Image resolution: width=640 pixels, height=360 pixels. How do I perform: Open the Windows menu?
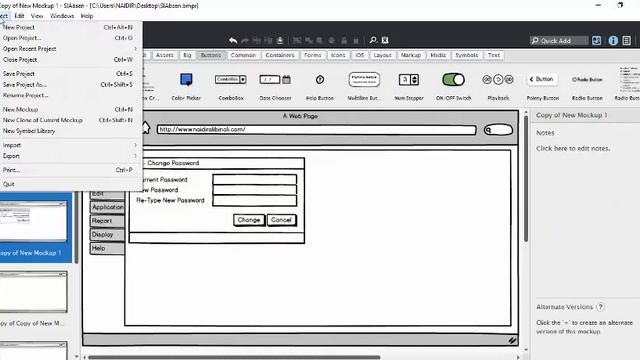pyautogui.click(x=62, y=16)
